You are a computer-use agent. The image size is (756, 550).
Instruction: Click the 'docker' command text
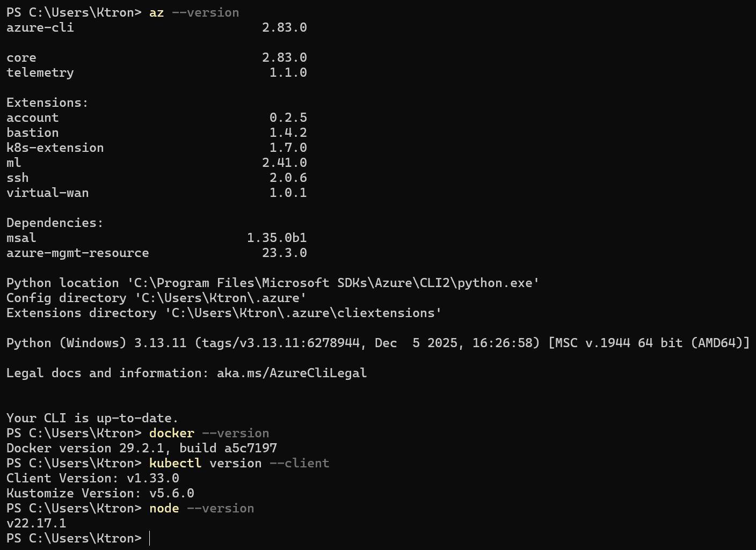point(171,433)
